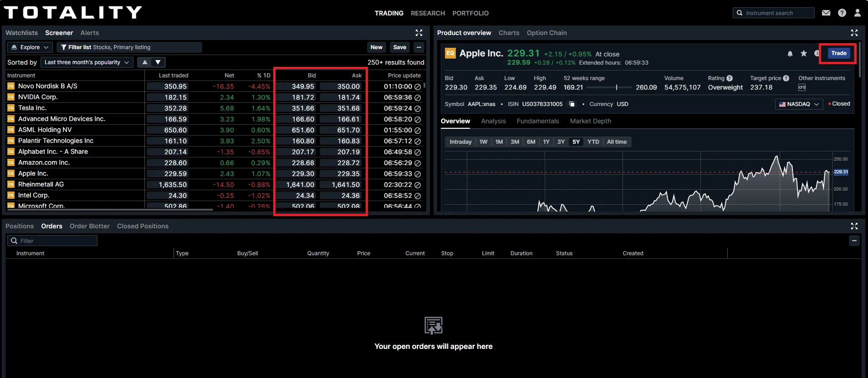868x378 pixels.
Task: Open the Fundamentals sub-tab
Action: pos(537,121)
